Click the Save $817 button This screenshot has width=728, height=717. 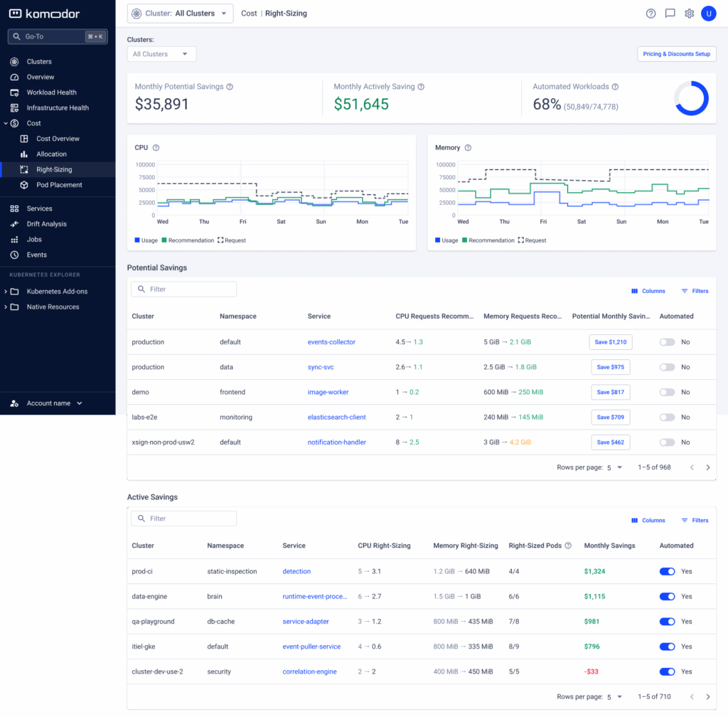pos(611,393)
